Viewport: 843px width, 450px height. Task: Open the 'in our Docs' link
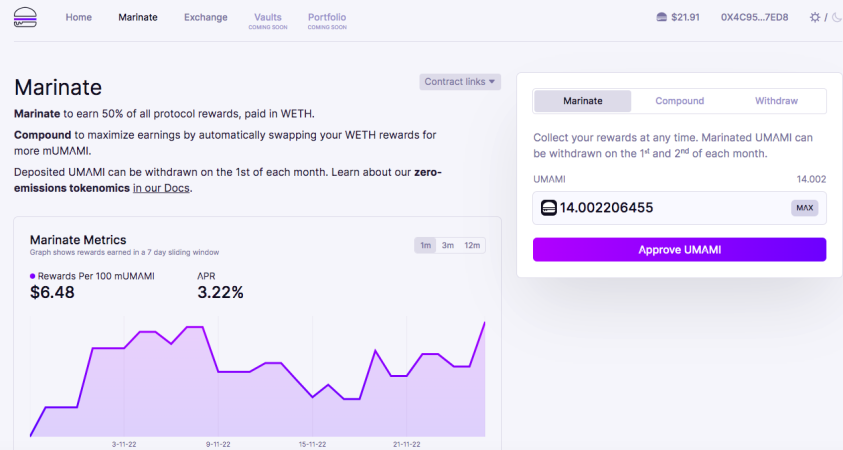tap(161, 188)
